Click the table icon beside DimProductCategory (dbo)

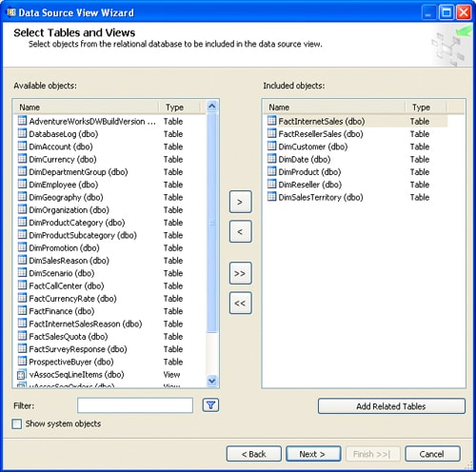click(x=22, y=222)
